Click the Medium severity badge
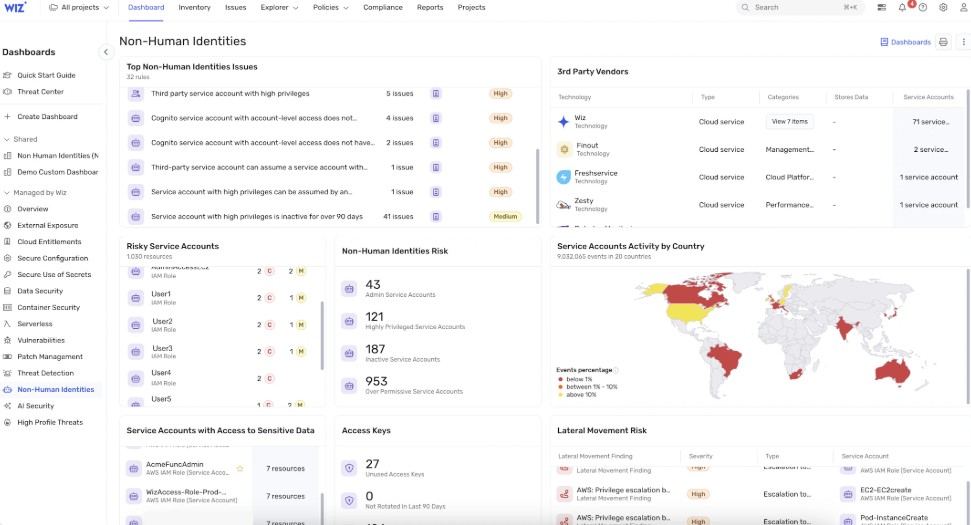Image resolution: width=971 pixels, height=525 pixels. click(505, 217)
